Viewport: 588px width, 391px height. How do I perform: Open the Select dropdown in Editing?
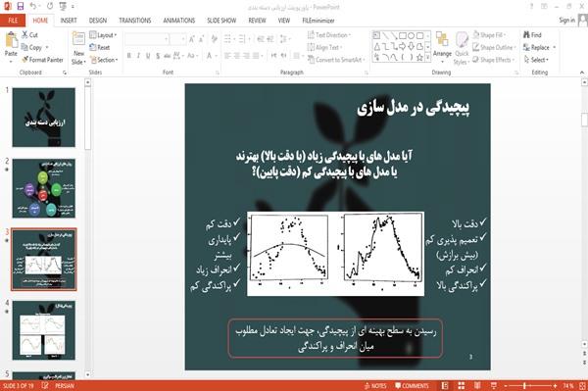click(536, 60)
